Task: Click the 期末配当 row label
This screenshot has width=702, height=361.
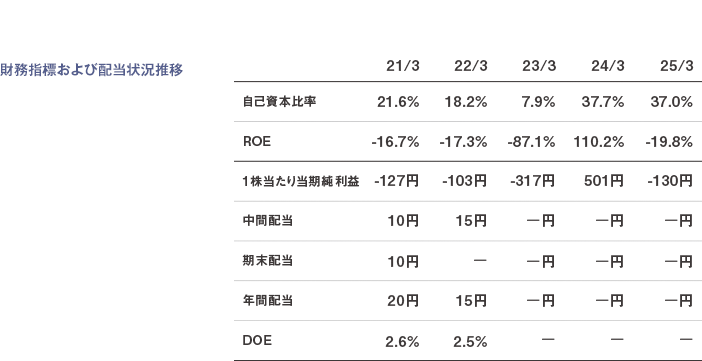Action: click(267, 261)
